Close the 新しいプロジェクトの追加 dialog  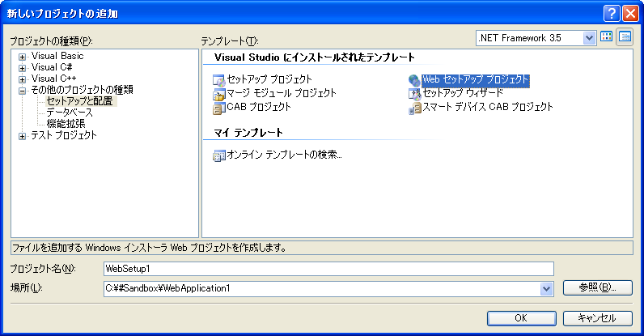tap(630, 14)
